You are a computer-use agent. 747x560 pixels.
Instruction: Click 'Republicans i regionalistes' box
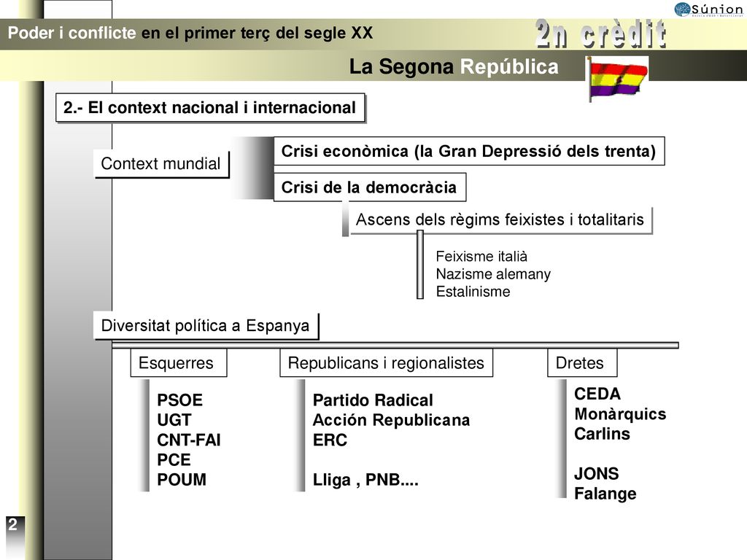[x=387, y=363]
